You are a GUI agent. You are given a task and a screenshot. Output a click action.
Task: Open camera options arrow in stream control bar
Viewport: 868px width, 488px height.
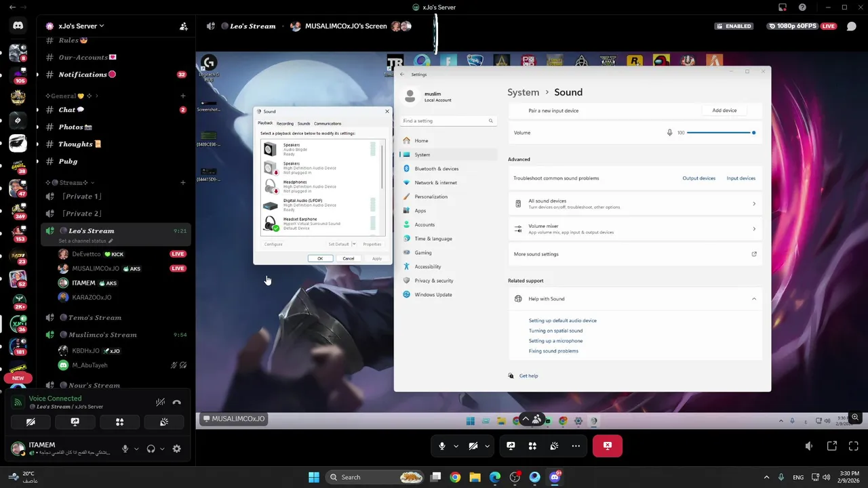tap(487, 446)
